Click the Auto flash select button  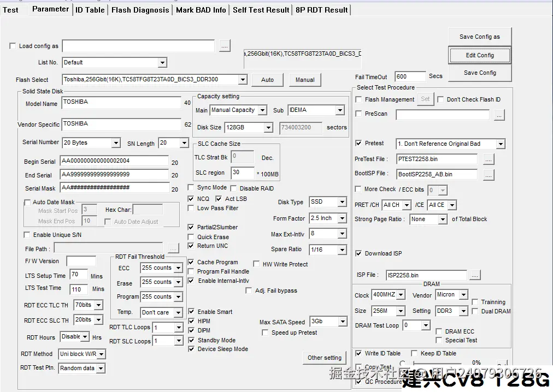[267, 80]
